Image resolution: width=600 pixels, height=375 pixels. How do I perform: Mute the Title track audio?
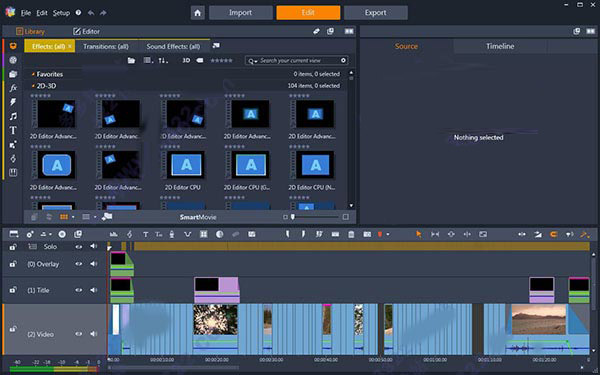pyautogui.click(x=93, y=290)
